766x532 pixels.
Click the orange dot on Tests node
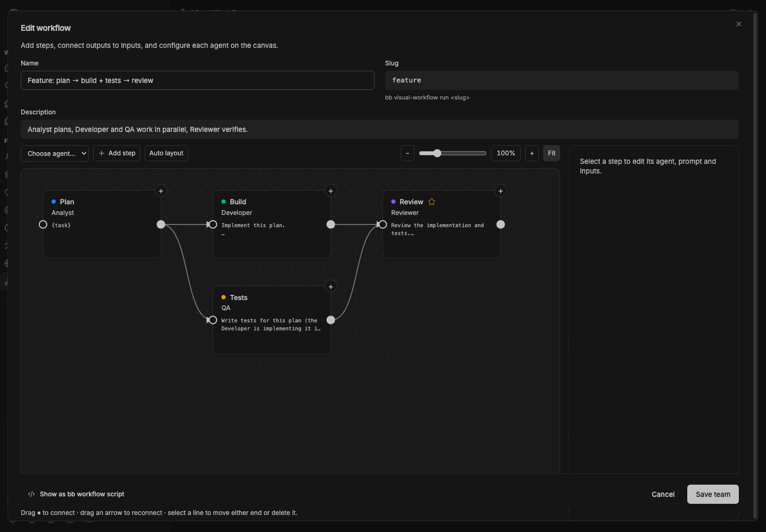click(x=223, y=297)
